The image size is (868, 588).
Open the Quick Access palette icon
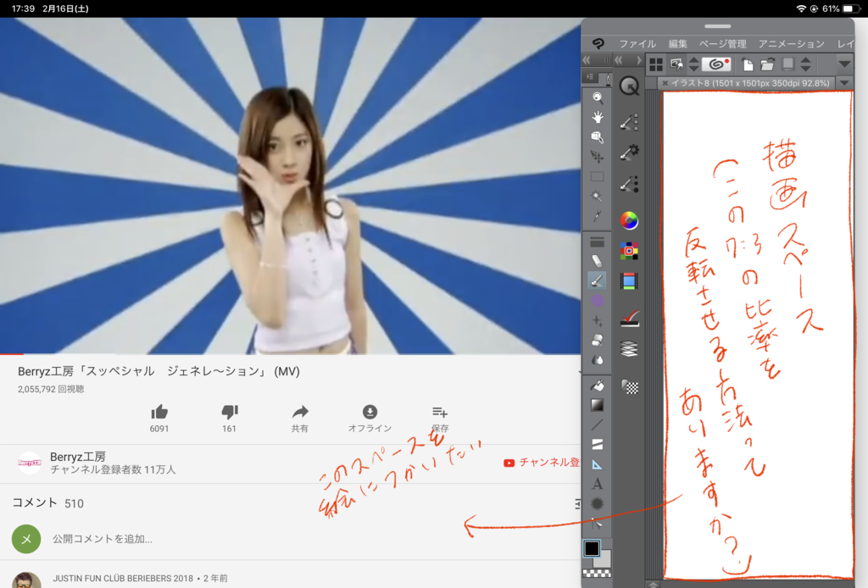[x=630, y=86]
